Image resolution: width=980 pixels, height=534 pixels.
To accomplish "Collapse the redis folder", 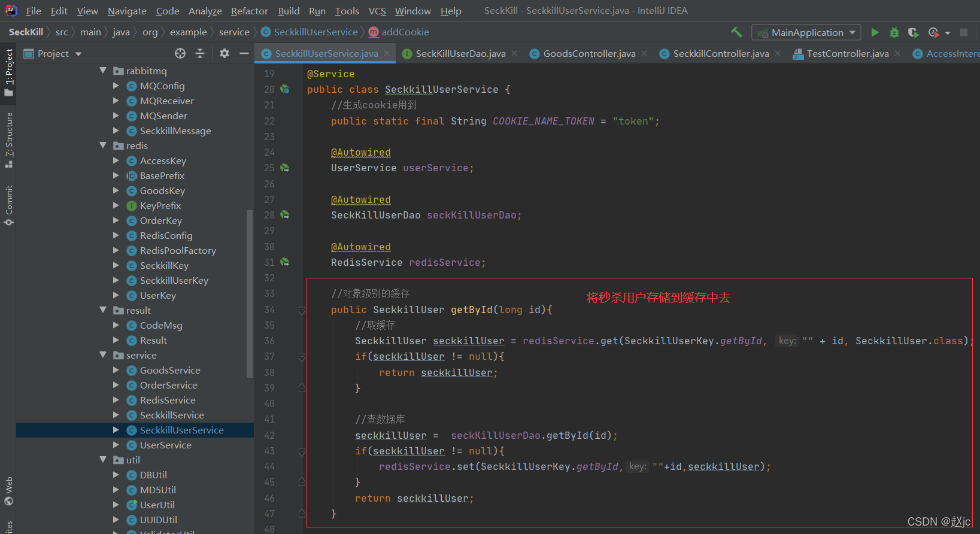I will [x=103, y=145].
